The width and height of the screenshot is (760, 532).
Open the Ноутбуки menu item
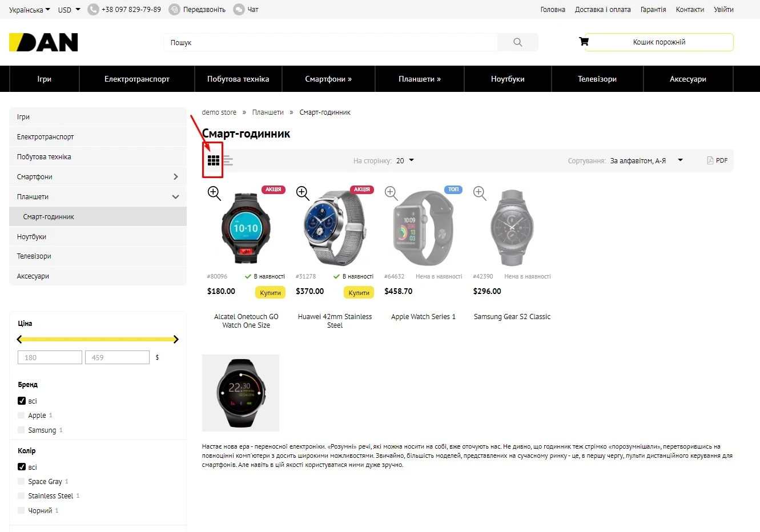(x=507, y=79)
